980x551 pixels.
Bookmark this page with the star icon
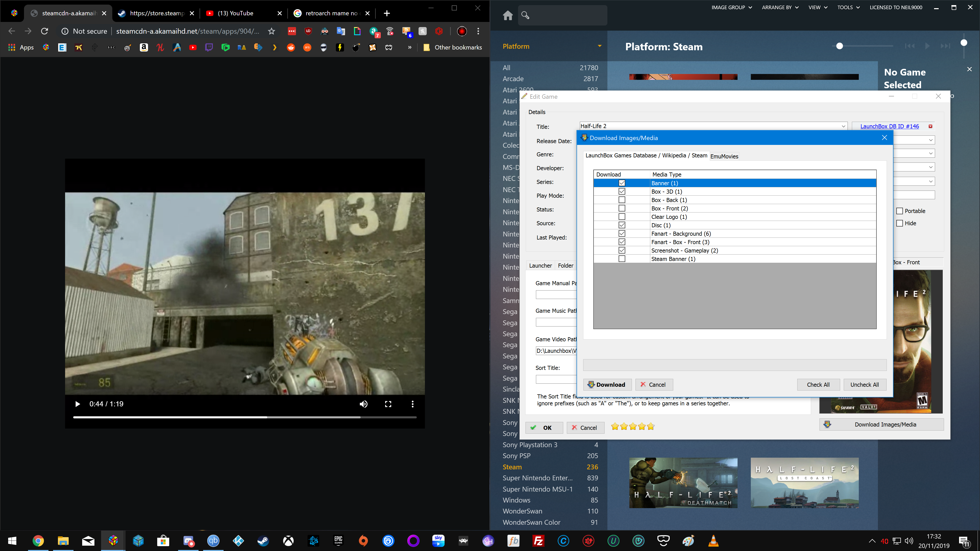point(271,31)
